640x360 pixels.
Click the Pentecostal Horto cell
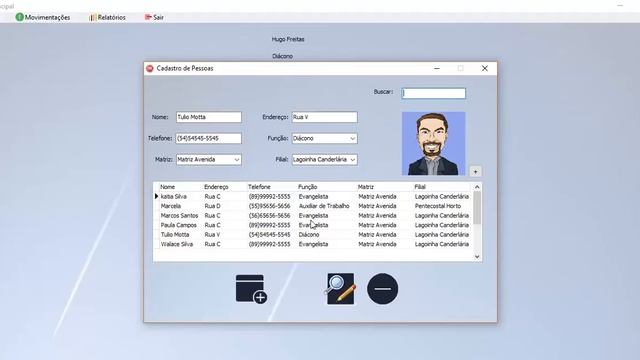pyautogui.click(x=438, y=206)
